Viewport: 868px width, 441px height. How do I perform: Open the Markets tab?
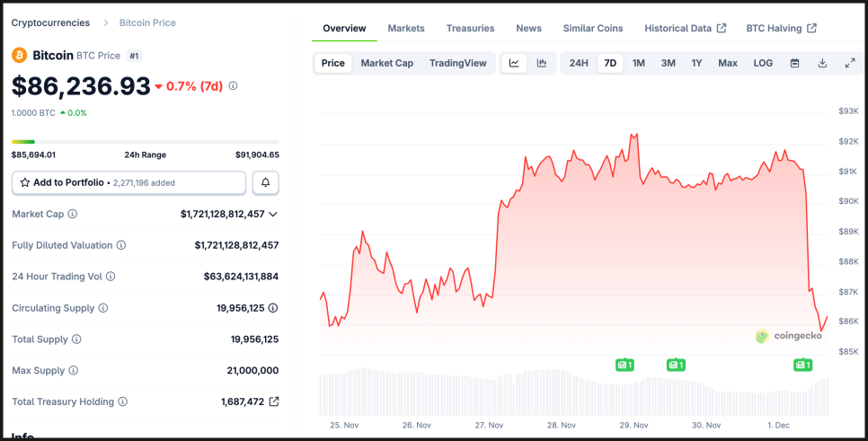coord(406,28)
